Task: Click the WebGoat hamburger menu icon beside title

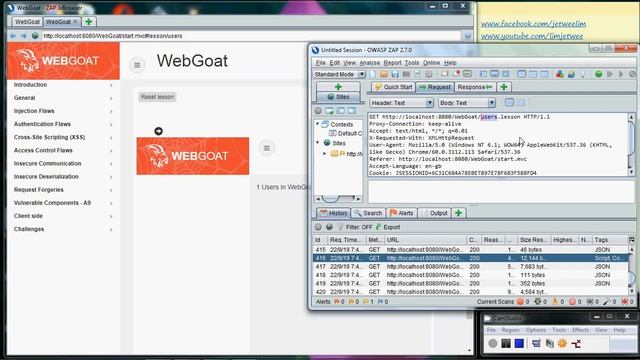Action: [x=137, y=65]
